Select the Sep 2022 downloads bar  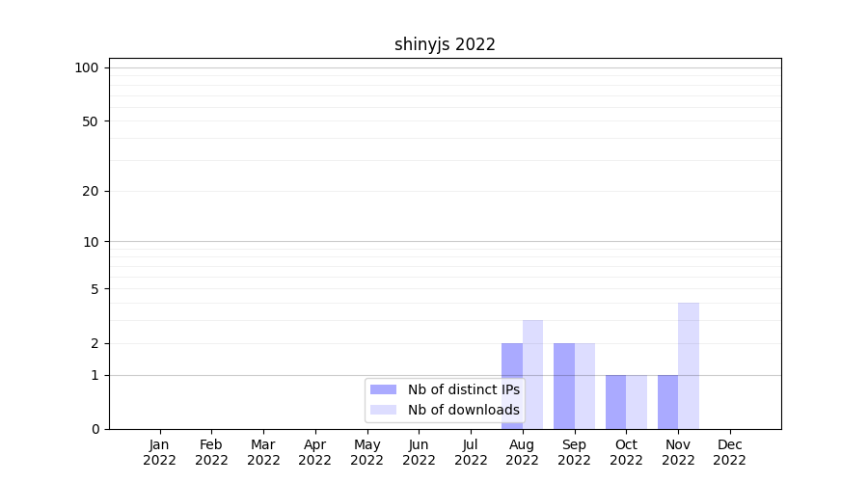coord(584,386)
